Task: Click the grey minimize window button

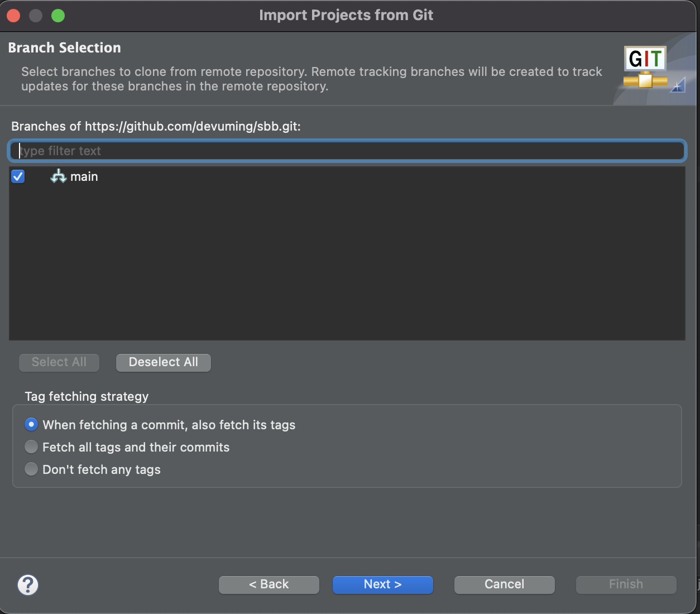Action: 36,16
